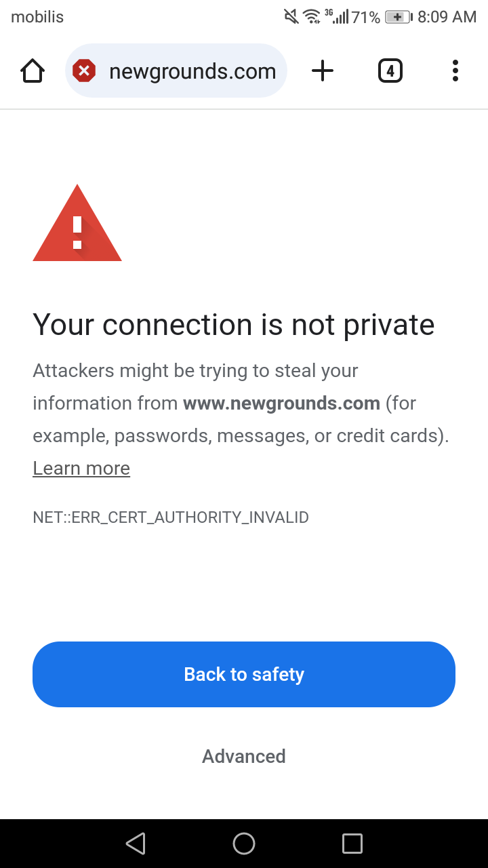Screen dimensions: 488x868
Task: Expand the Advanced options
Action: pyautogui.click(x=244, y=756)
